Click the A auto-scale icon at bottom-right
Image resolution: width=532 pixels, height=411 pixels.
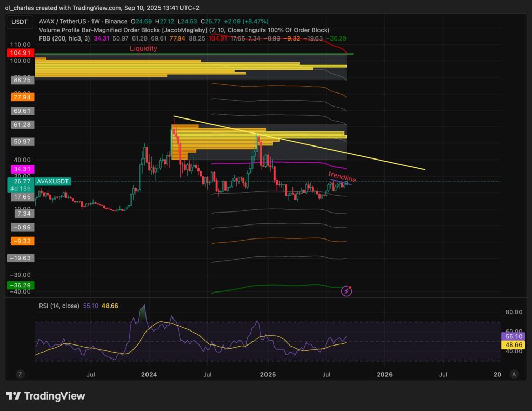pyautogui.click(x=514, y=374)
